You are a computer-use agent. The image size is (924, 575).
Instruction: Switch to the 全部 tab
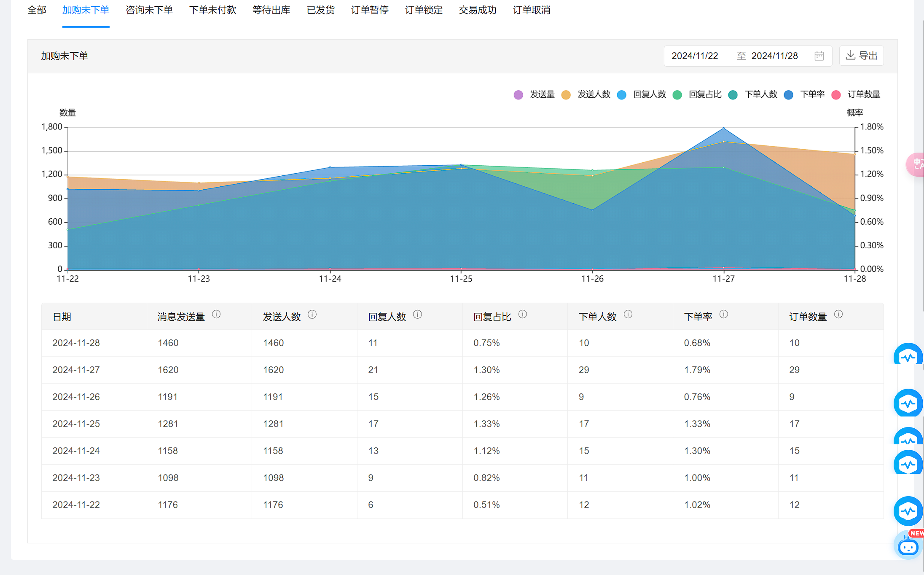pyautogui.click(x=37, y=10)
